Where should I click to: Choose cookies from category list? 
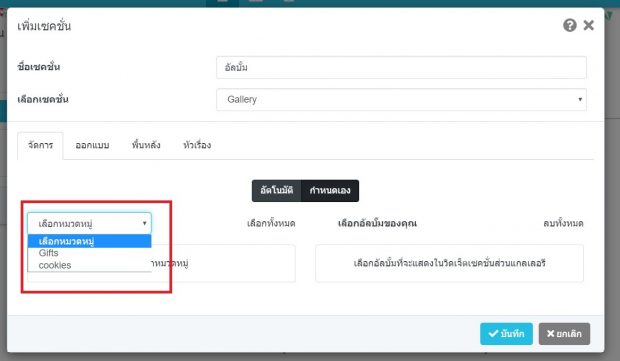pos(89,265)
